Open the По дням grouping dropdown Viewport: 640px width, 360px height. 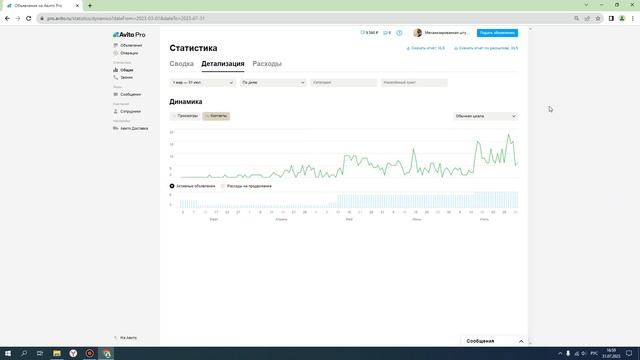273,82
